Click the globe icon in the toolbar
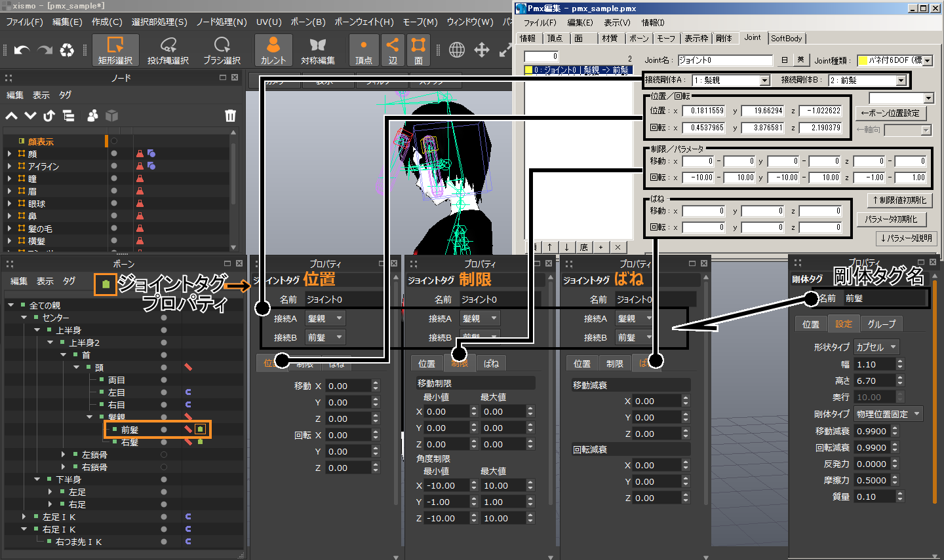Image resolution: width=944 pixels, height=560 pixels. point(457,50)
